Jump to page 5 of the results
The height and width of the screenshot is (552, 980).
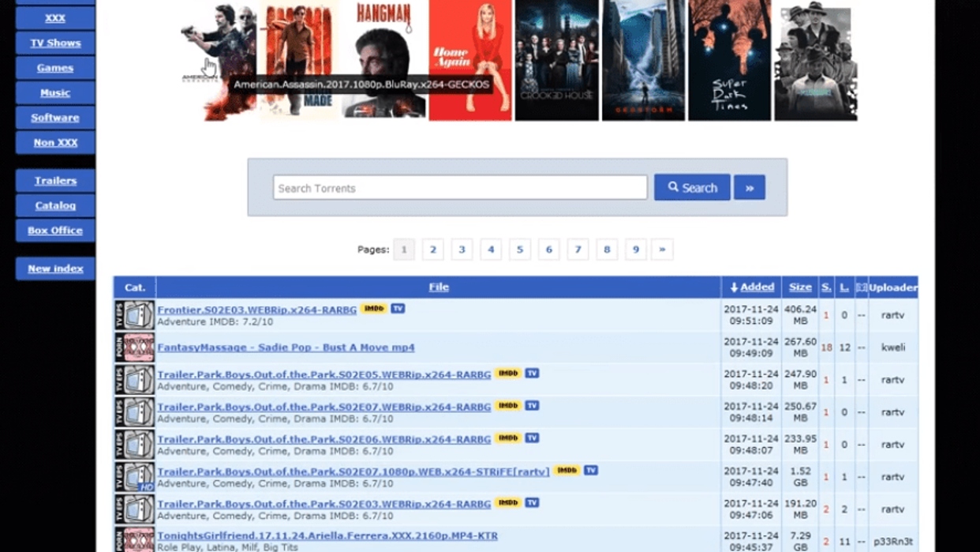click(x=519, y=250)
